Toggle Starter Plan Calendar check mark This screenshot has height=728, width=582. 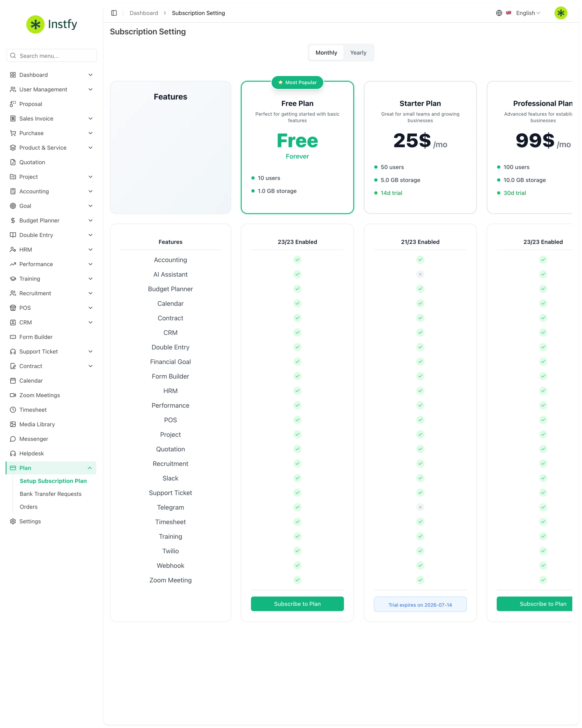(x=420, y=303)
